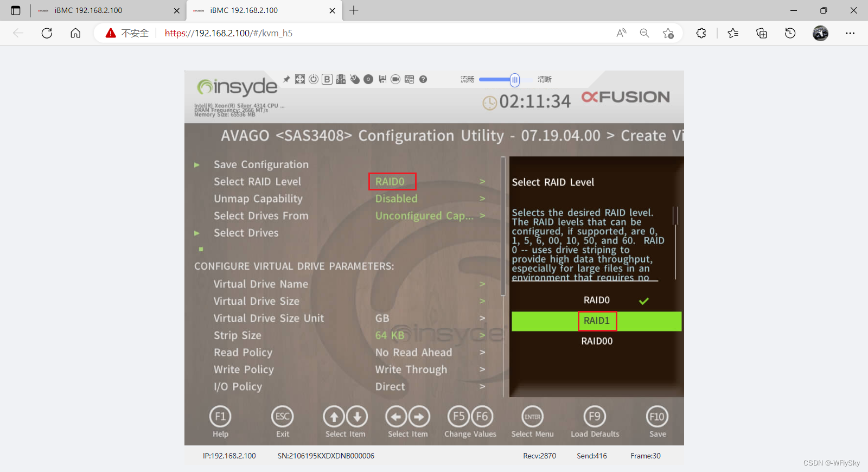The width and height of the screenshot is (868, 472).
Task: Choose RAID1 option in popup list
Action: pyautogui.click(x=597, y=321)
